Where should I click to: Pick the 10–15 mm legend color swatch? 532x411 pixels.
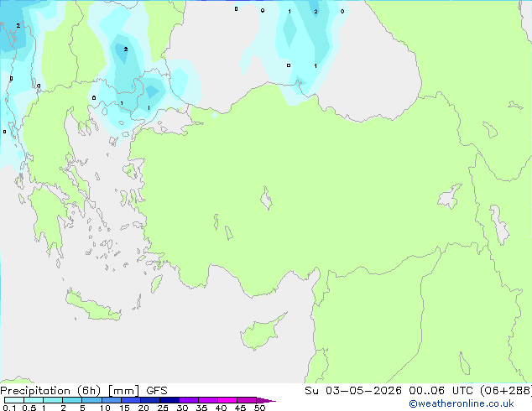pyautogui.click(x=111, y=400)
